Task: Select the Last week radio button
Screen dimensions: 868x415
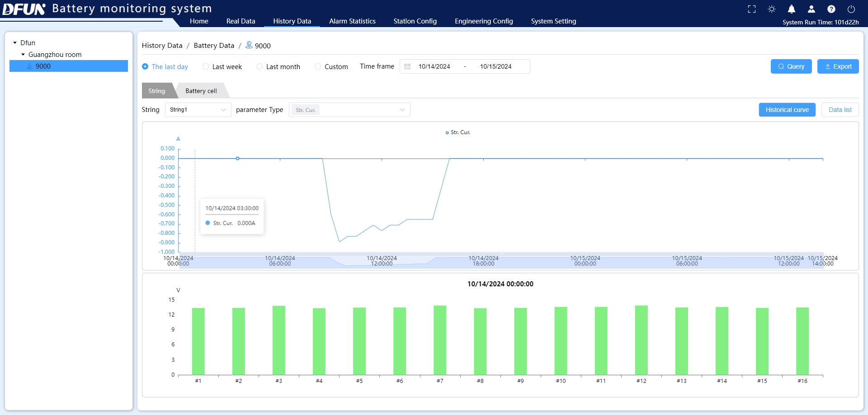Action: coord(207,66)
